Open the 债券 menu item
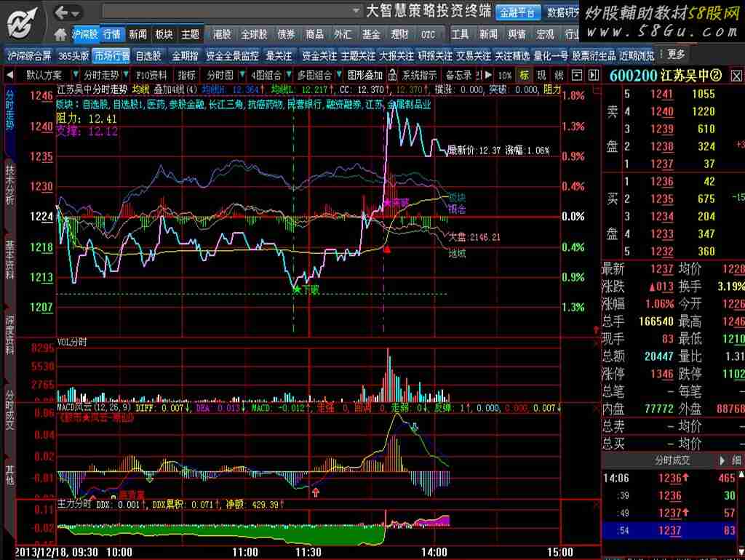Viewport: 745px width, 560px height. click(286, 34)
